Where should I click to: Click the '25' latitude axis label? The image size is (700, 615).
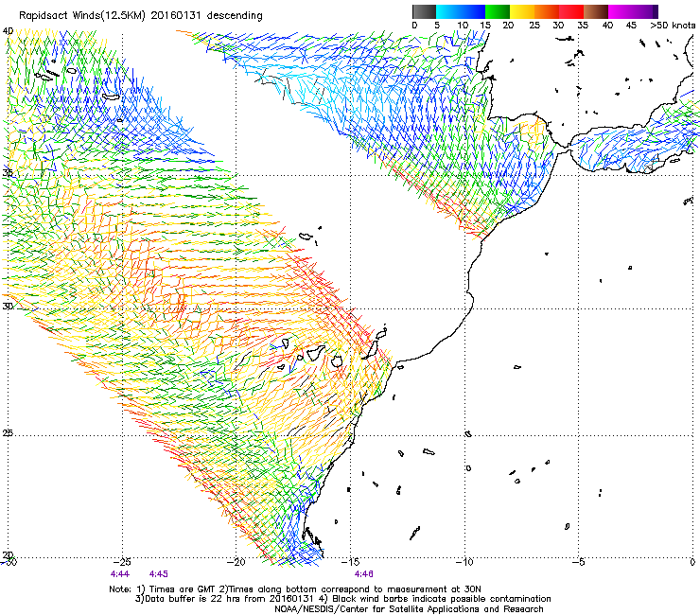[x=8, y=433]
